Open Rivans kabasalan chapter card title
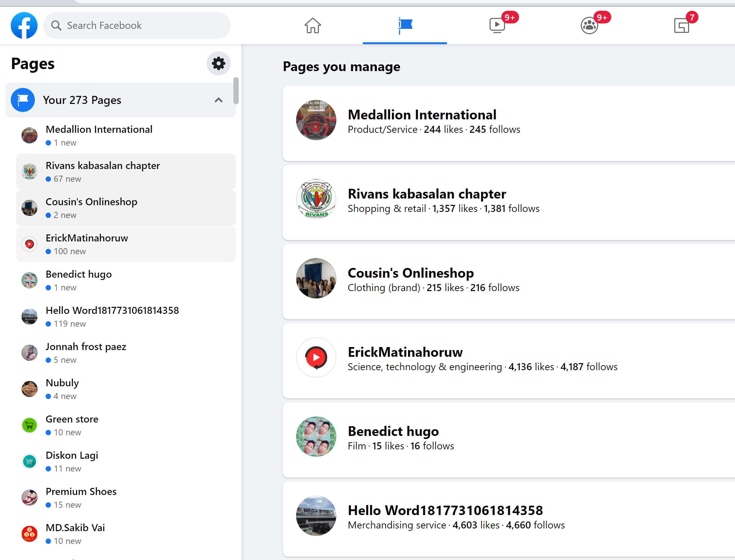Image resolution: width=735 pixels, height=560 pixels. tap(427, 194)
